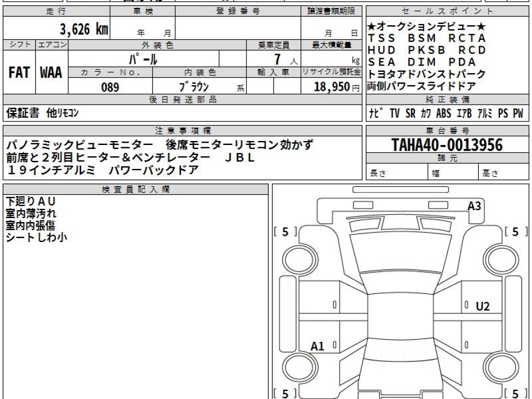Select the 最大積載量 header

pos(331,45)
